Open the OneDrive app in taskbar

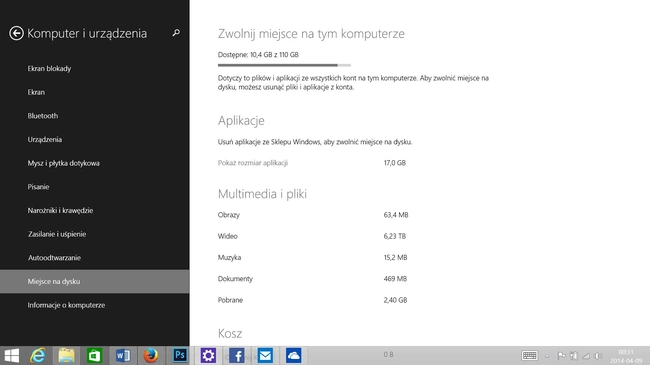click(293, 355)
